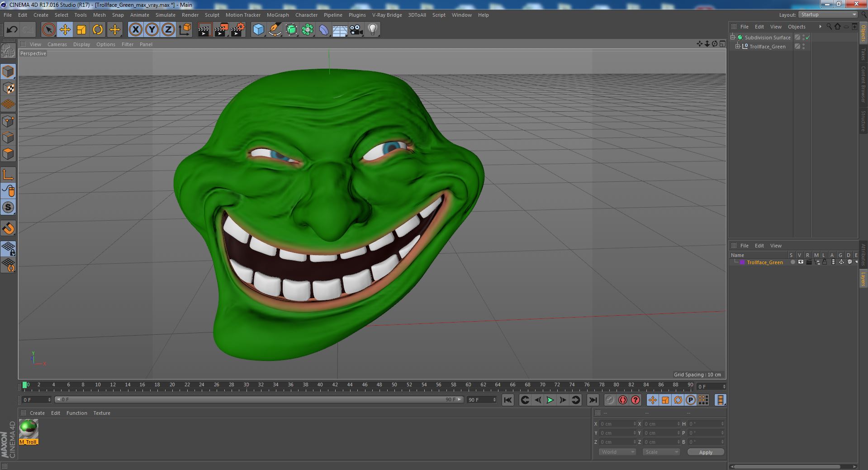Activate the Scale tool
Image resolution: width=868 pixels, height=470 pixels.
[81, 30]
